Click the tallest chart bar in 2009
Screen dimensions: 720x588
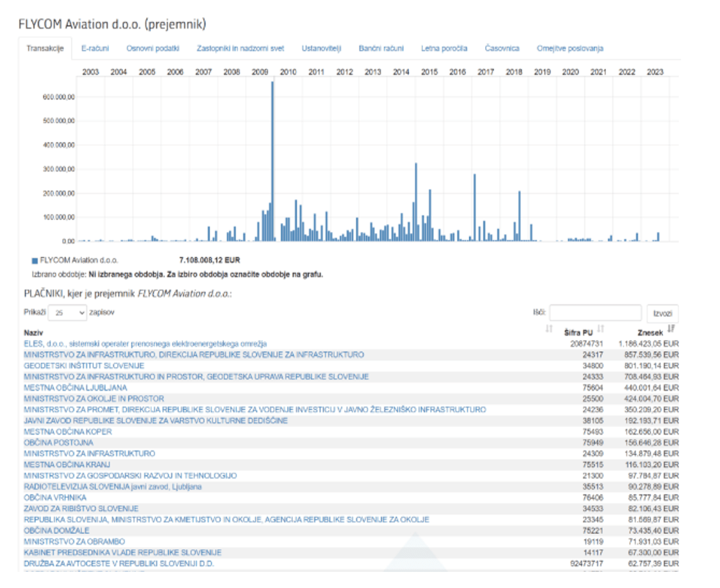tap(272, 161)
